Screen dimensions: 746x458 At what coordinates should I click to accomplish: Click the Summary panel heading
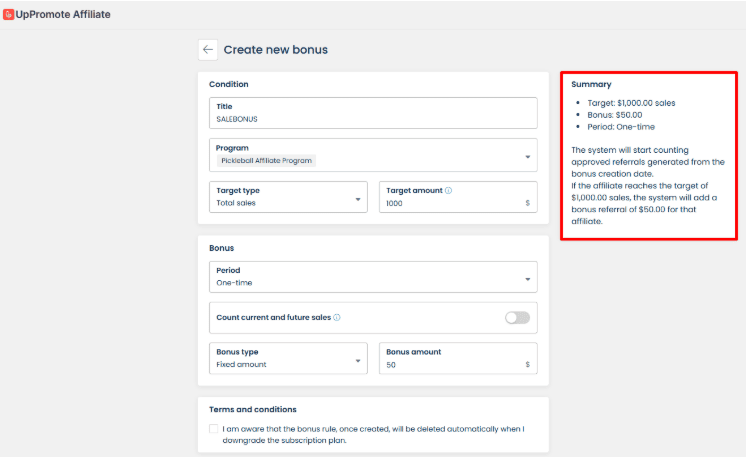pyautogui.click(x=591, y=84)
